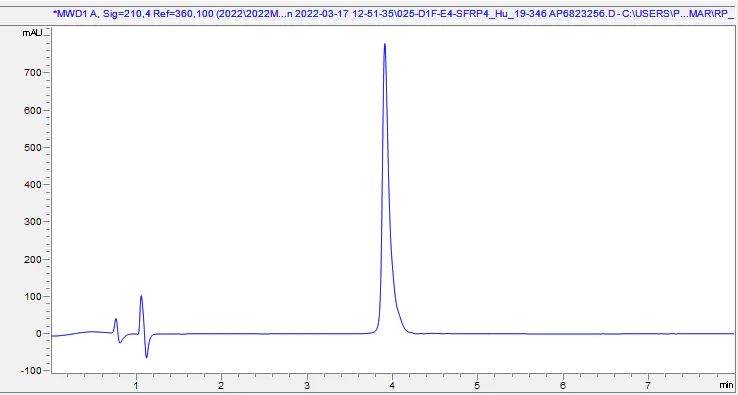Screen dimensions: 738x395
Task: Click the 600 y-axis label
Action: [33, 111]
